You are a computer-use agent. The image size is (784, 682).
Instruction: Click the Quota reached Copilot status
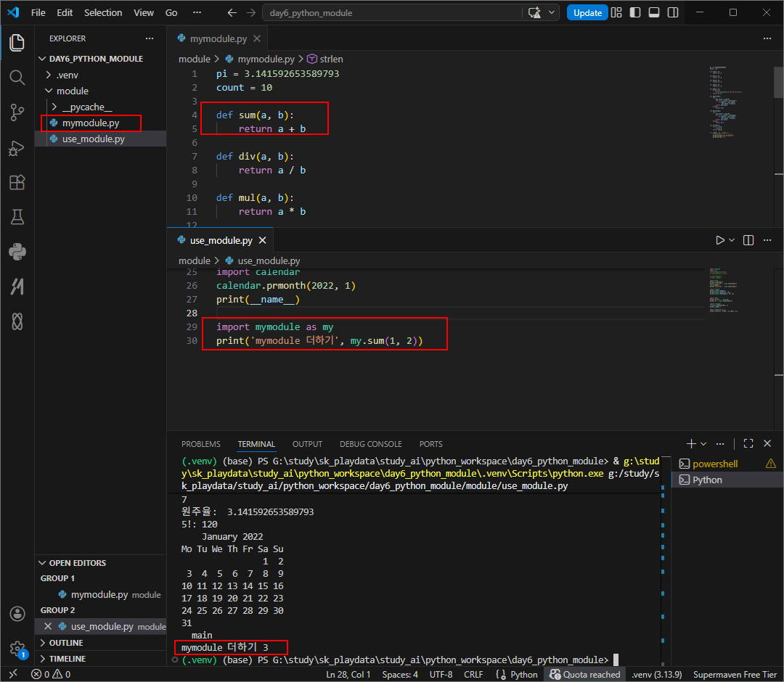pos(584,674)
